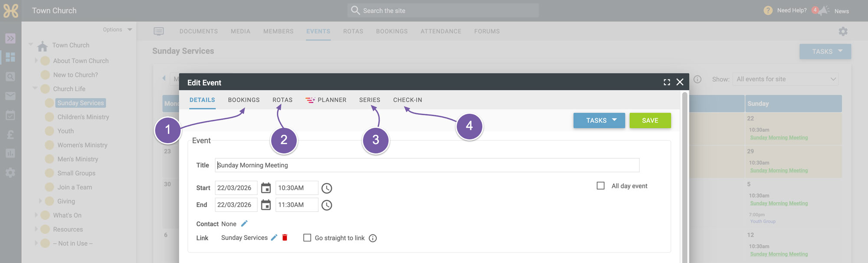Save the event changes
Screen dimensions: 868x263
click(x=650, y=120)
